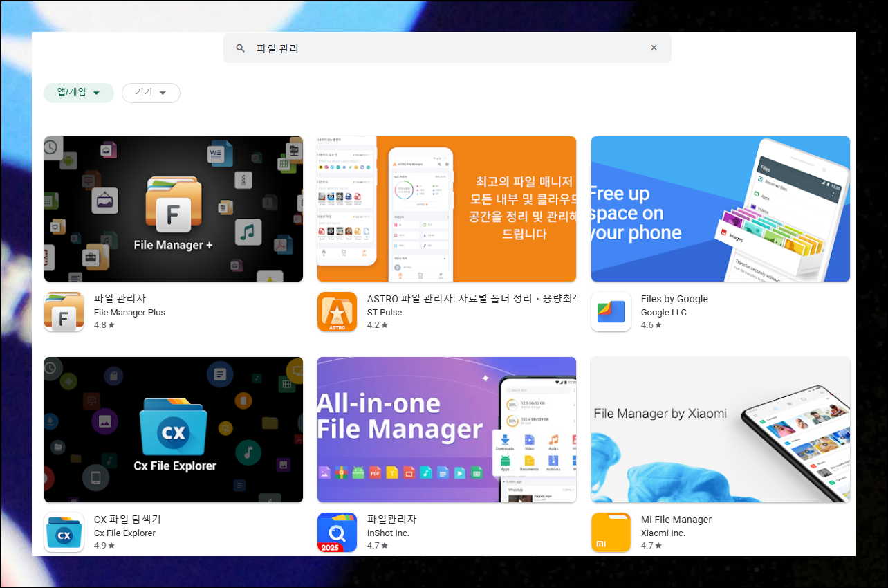888x588 pixels.
Task: Click the Mi File Manager app icon
Action: click(x=611, y=532)
